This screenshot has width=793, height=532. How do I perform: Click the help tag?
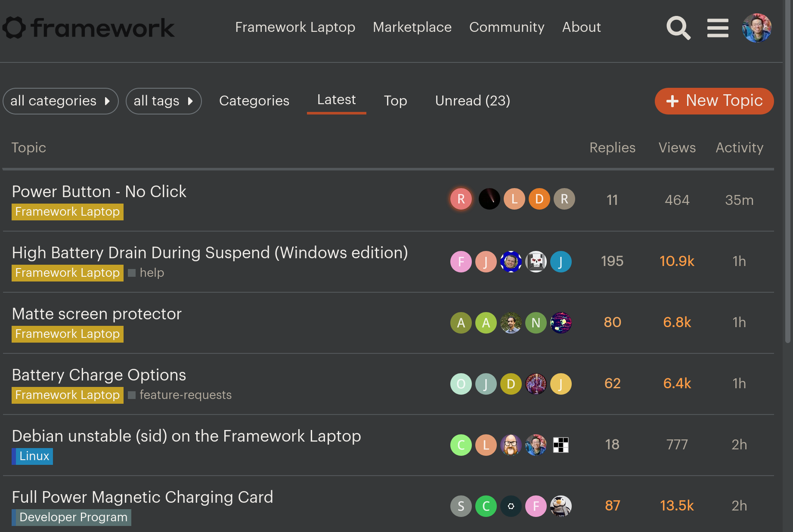click(x=152, y=273)
